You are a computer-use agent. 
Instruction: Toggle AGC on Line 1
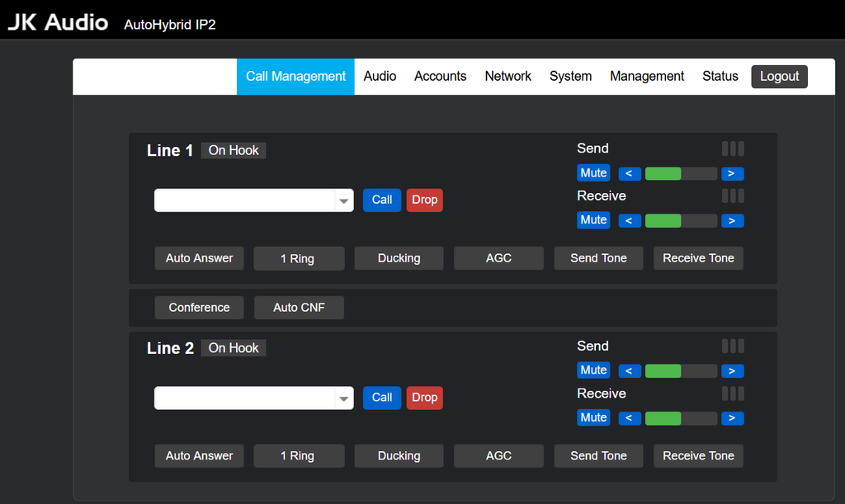point(498,258)
